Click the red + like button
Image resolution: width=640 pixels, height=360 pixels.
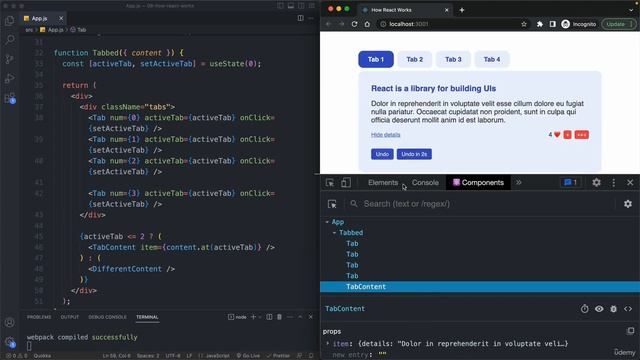(x=567, y=135)
